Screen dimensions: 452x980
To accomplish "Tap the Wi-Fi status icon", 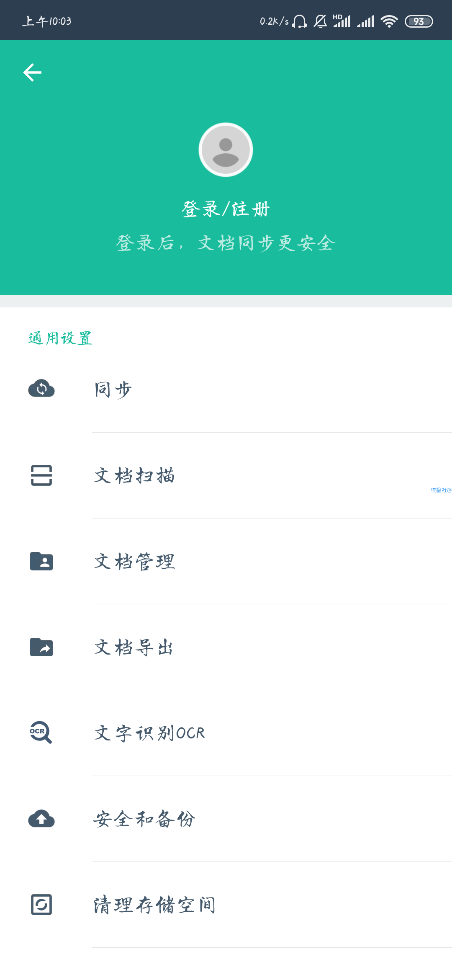I will point(389,21).
